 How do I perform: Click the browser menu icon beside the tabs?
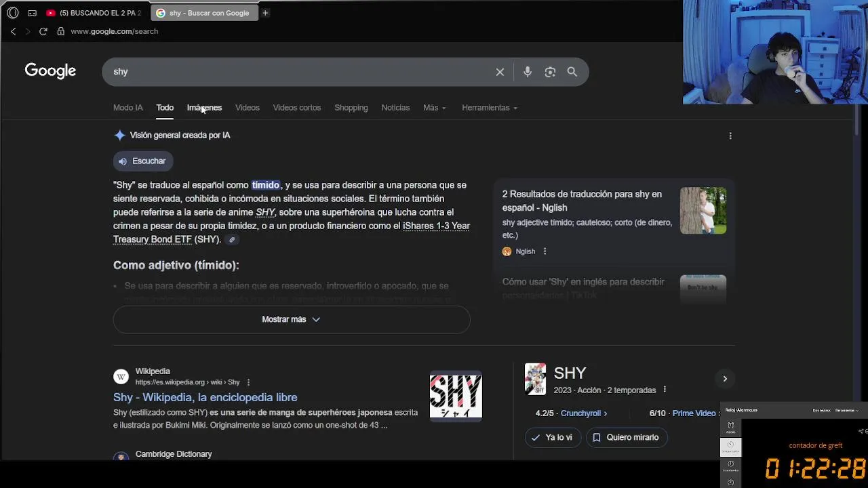click(x=12, y=13)
